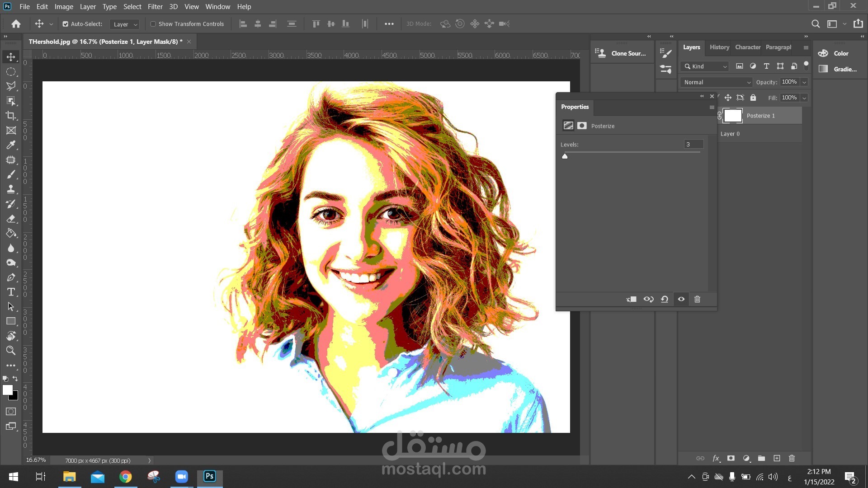Switch to the History tab
The height and width of the screenshot is (488, 868).
coord(719,47)
